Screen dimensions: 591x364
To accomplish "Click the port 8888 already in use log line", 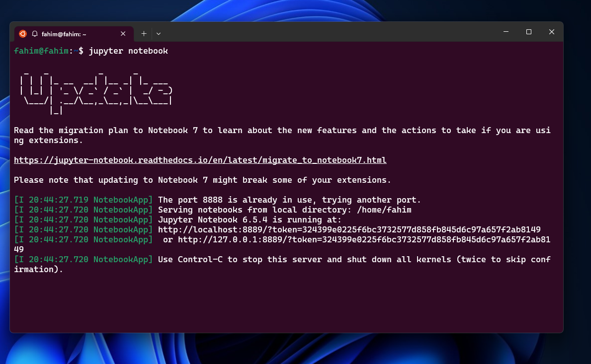I will pyautogui.click(x=288, y=200).
